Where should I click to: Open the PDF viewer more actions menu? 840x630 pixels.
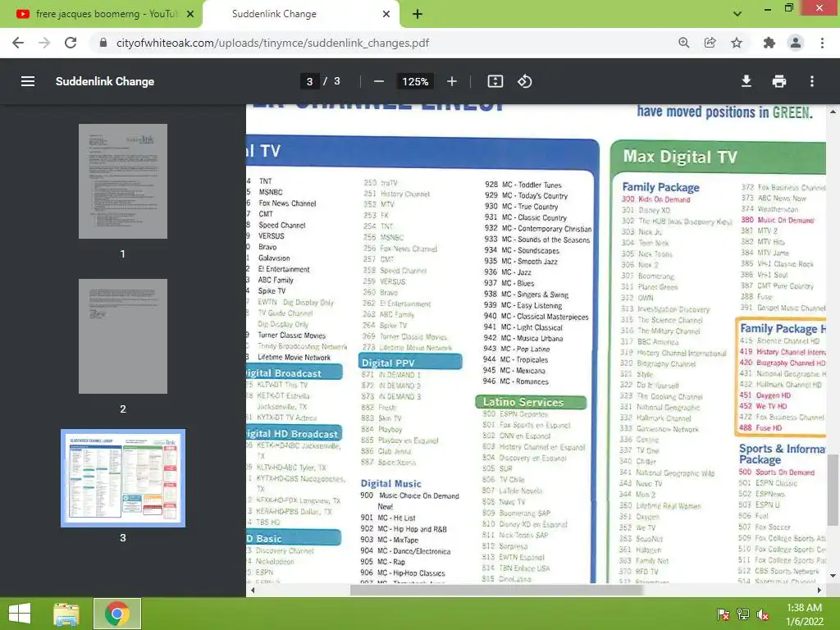tap(812, 81)
